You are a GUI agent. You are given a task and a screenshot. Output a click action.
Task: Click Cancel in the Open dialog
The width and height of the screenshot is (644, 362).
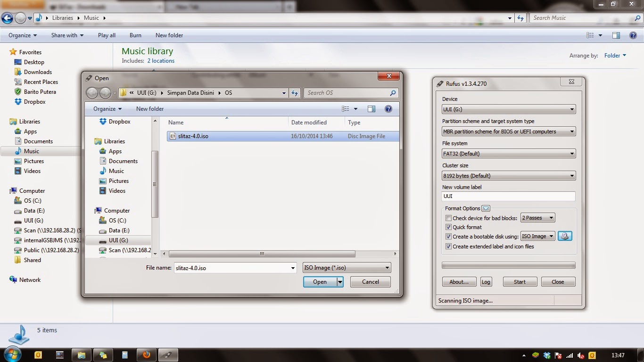pos(371,282)
